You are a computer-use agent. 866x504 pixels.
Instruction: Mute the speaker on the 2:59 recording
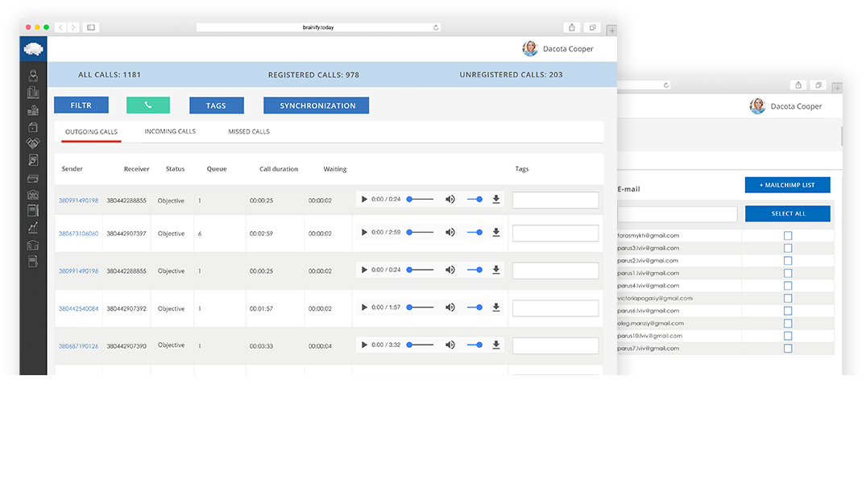(x=450, y=233)
